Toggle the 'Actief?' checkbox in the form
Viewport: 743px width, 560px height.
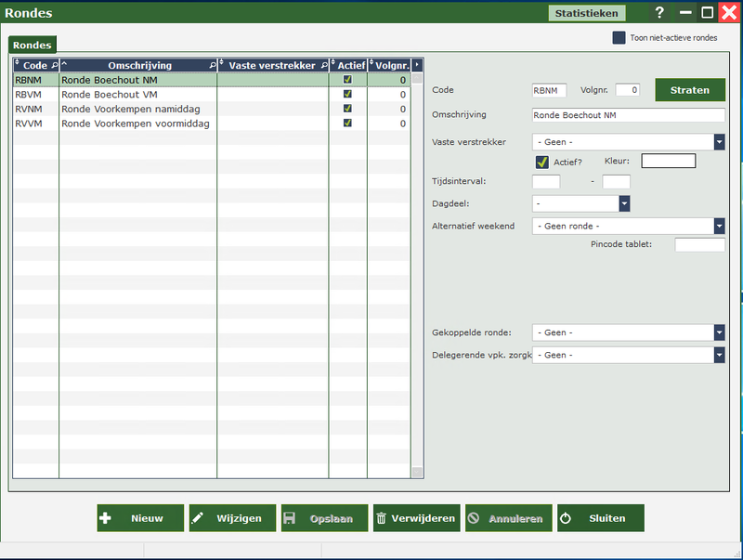(542, 162)
